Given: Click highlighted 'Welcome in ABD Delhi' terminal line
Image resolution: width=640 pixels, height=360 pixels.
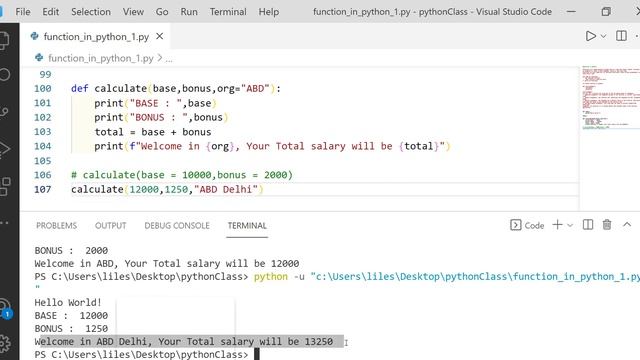Looking at the screenshot, I should point(184,342).
